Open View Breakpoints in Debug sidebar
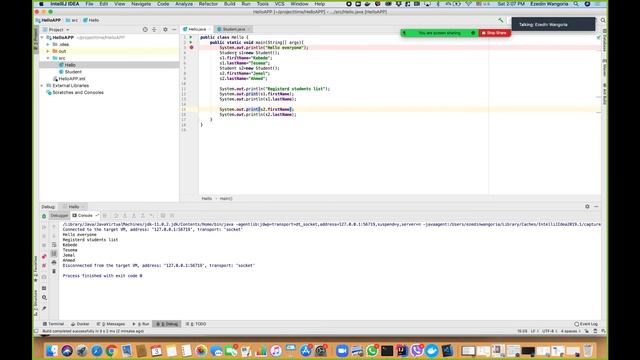 (x=44, y=256)
